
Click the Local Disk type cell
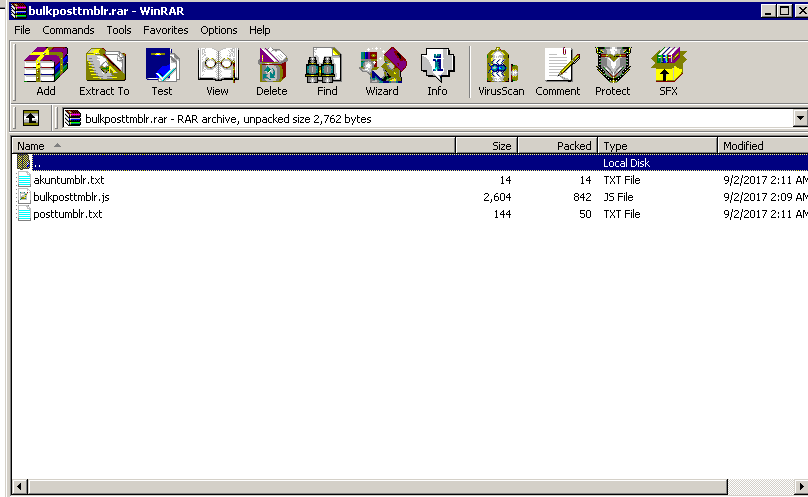click(626, 163)
